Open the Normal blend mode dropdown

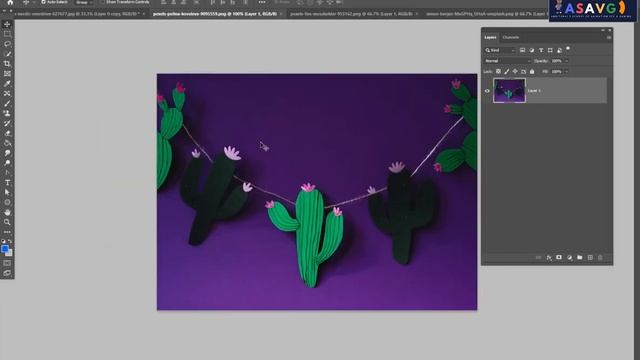click(x=507, y=61)
